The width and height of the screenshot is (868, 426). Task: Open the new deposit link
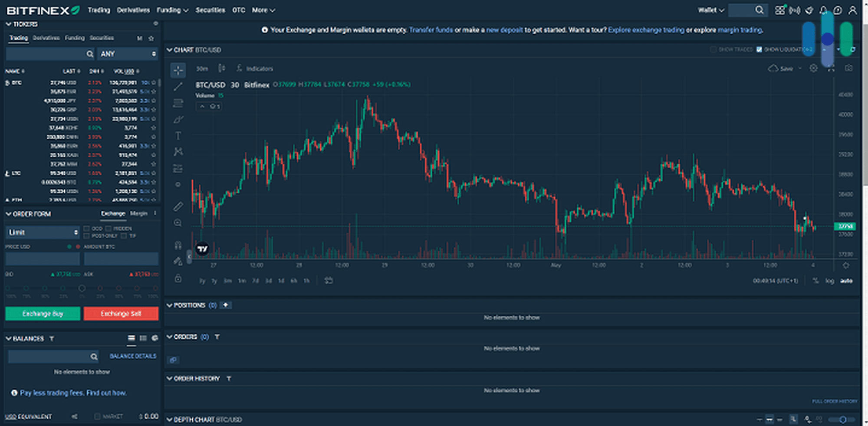point(504,30)
